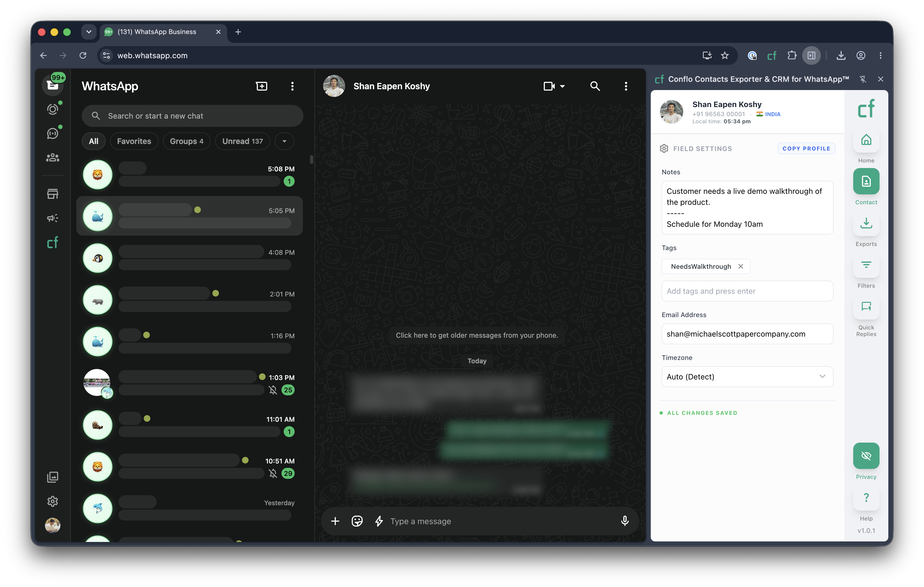Open the chat list three-dot menu
Viewport: 924px width, 587px height.
(292, 86)
